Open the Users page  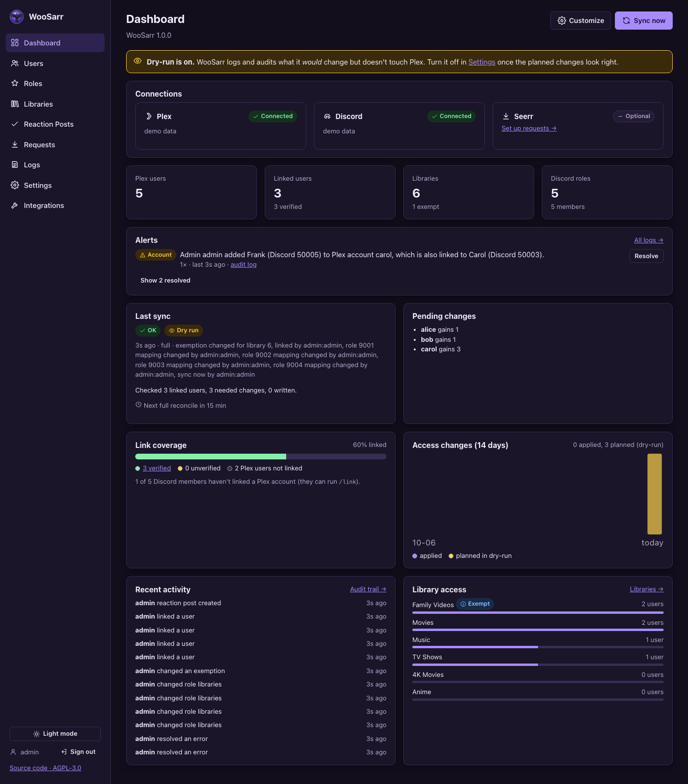click(x=55, y=63)
